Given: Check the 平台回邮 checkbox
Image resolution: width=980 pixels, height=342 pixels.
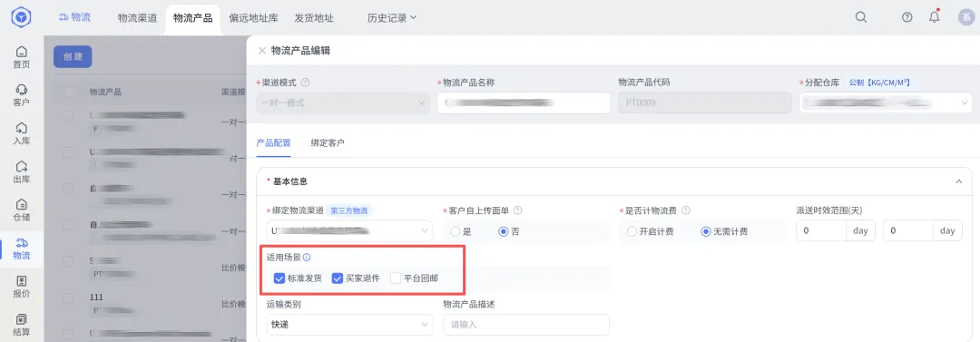Looking at the screenshot, I should tap(395, 278).
